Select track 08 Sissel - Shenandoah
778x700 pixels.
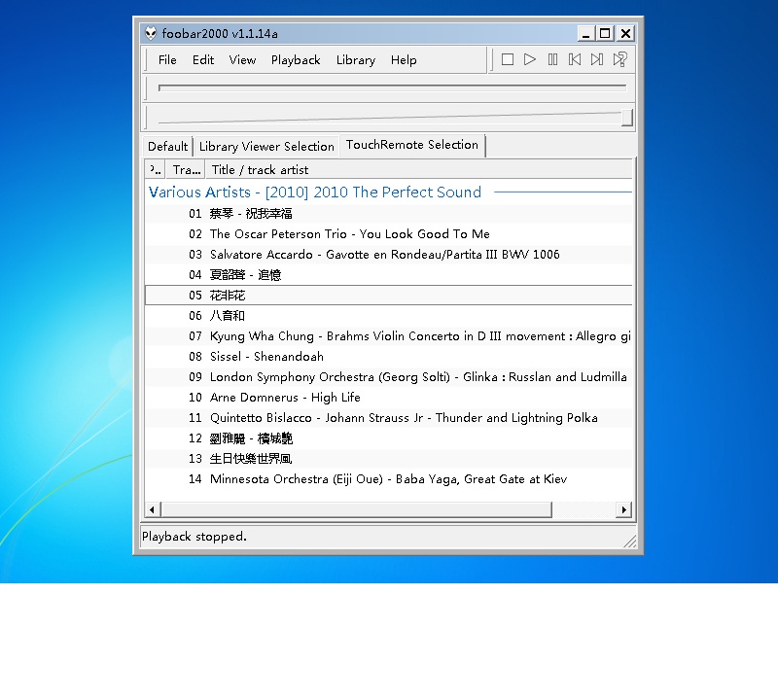[x=388, y=356]
